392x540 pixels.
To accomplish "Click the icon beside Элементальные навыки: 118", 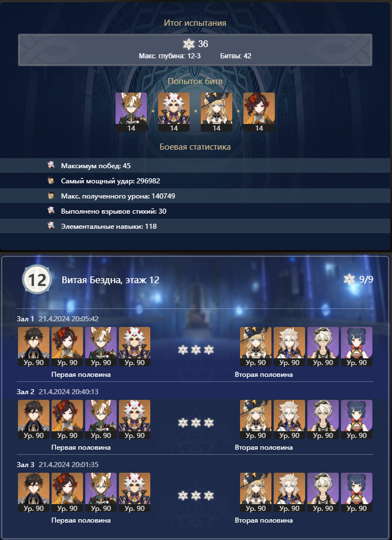I will tap(51, 227).
